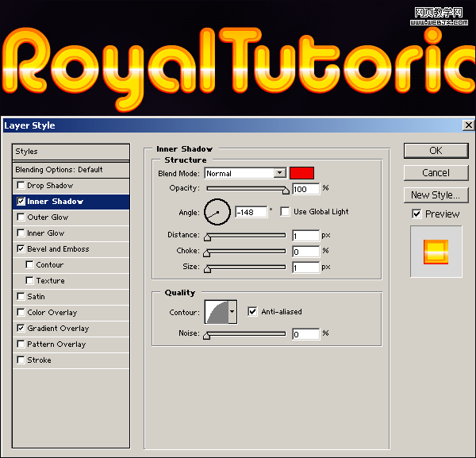Enable the Stroke checkbox
The height and width of the screenshot is (458, 476).
pos(21,360)
